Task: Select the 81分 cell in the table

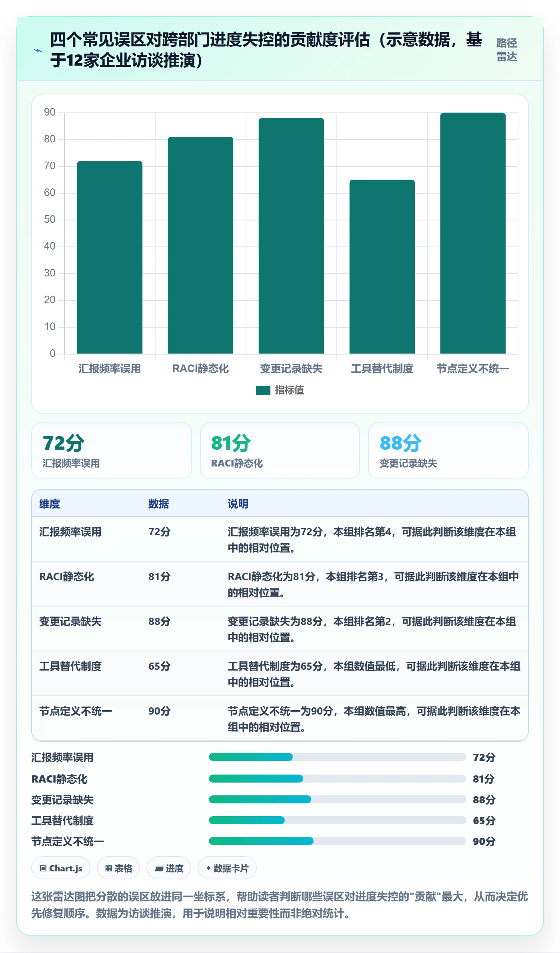Action: click(160, 577)
